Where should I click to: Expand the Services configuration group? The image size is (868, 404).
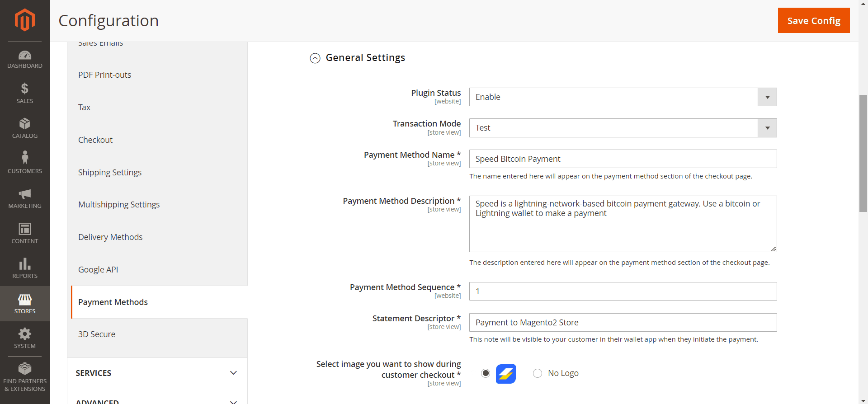pyautogui.click(x=157, y=373)
